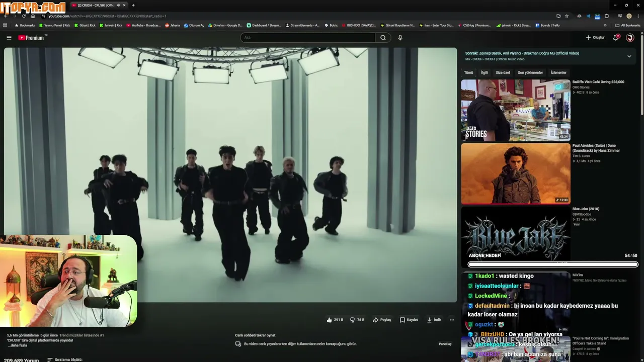Mute the tab using the speaker icon
This screenshot has width=644, height=362.
pos(118,5)
